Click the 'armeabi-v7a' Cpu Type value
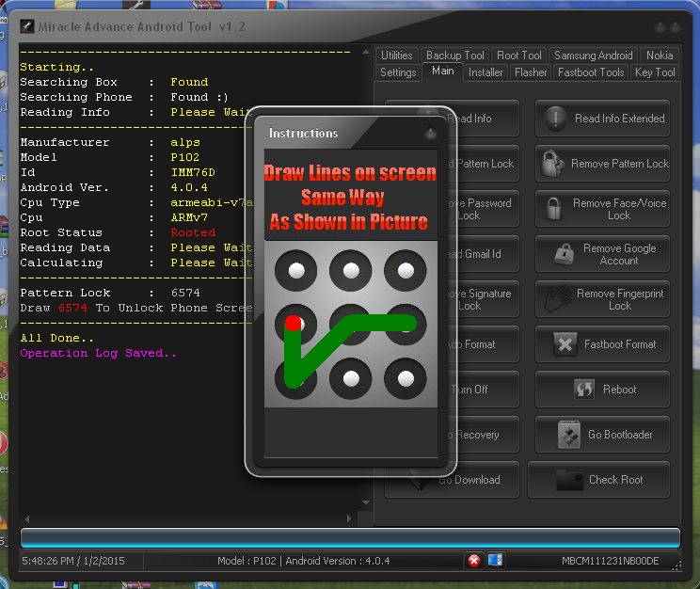The image size is (700, 589). (x=212, y=202)
